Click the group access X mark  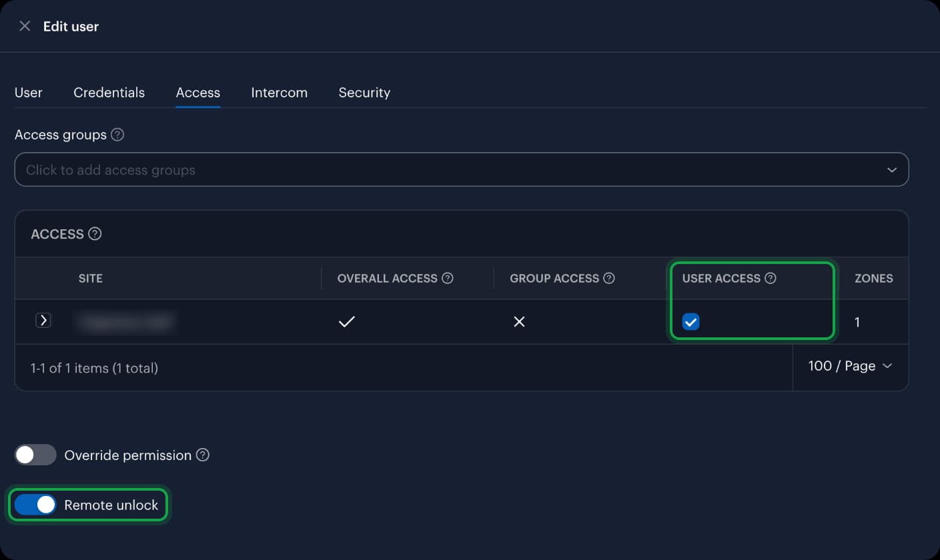(x=519, y=322)
